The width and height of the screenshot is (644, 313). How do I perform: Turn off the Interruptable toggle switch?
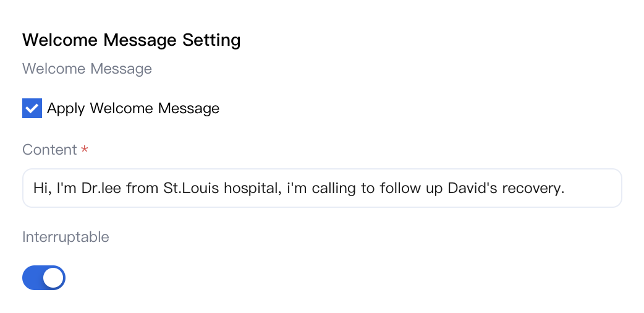pos(44,278)
